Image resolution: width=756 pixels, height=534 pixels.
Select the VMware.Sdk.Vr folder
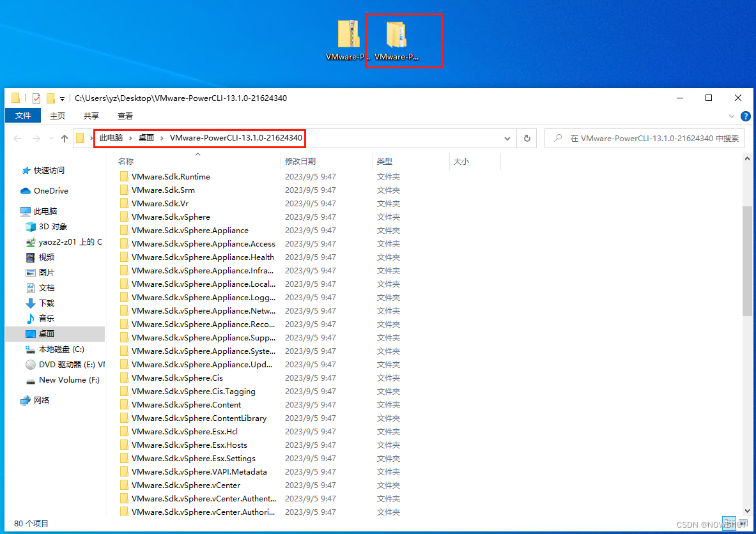(x=160, y=204)
